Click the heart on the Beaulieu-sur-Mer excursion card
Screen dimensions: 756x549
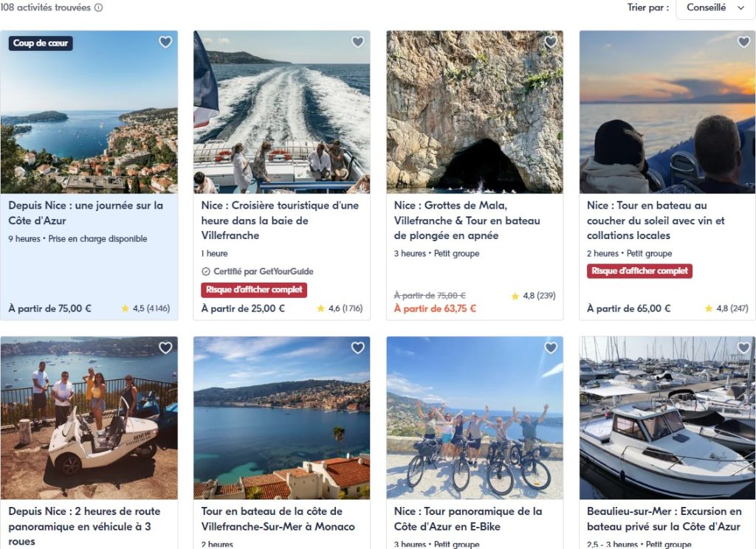click(x=741, y=347)
